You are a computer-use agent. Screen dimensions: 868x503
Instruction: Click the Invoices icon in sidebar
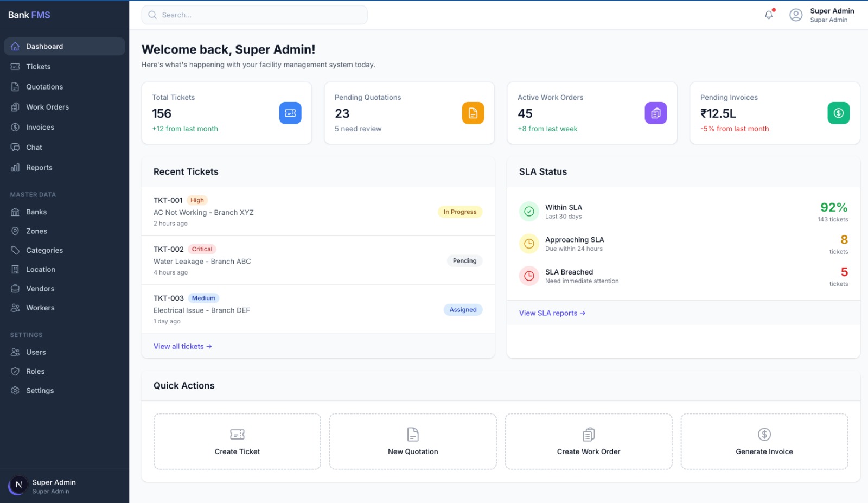15,127
